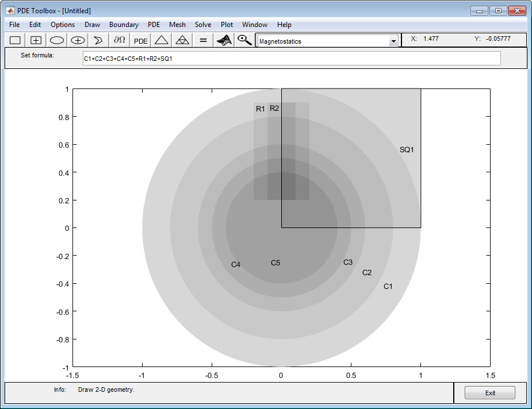Maximize the PDE Toolbox window

pos(498,10)
